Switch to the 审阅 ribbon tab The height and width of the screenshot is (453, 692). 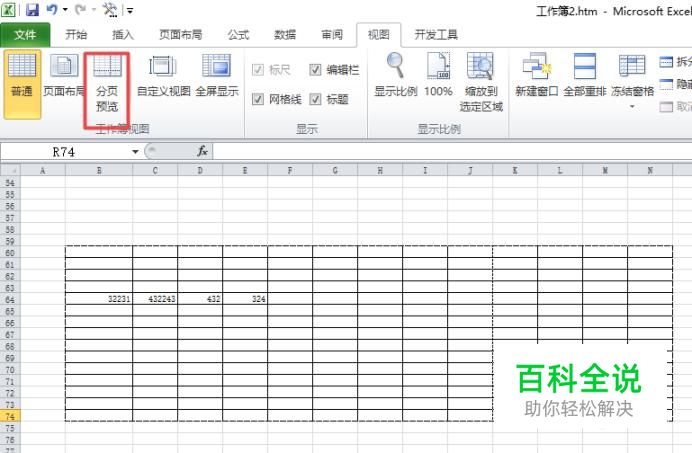(332, 35)
